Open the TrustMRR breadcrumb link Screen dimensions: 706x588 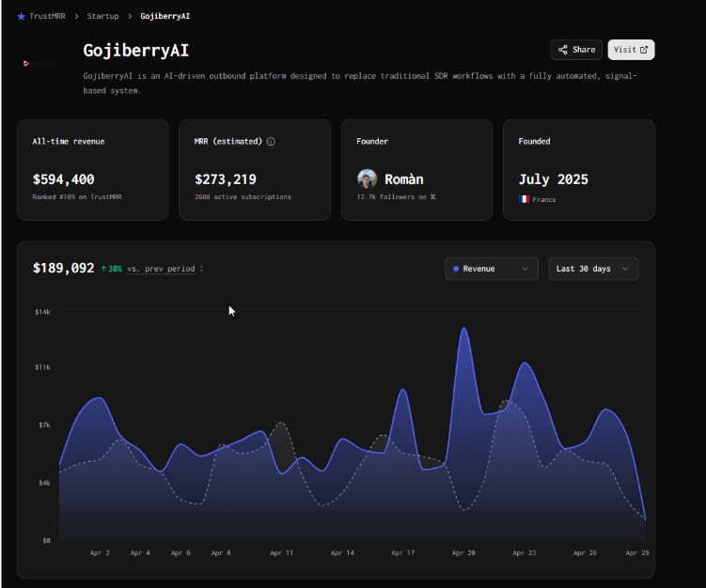click(47, 16)
